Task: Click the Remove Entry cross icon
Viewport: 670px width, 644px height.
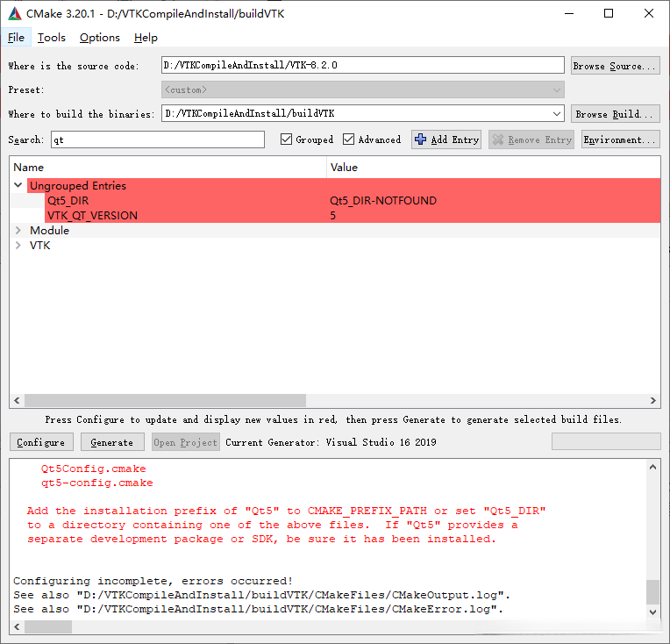Action: click(x=498, y=140)
